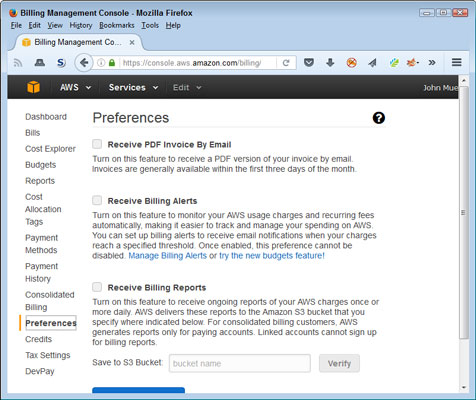
Task: Open the File menu
Action: (x=16, y=25)
